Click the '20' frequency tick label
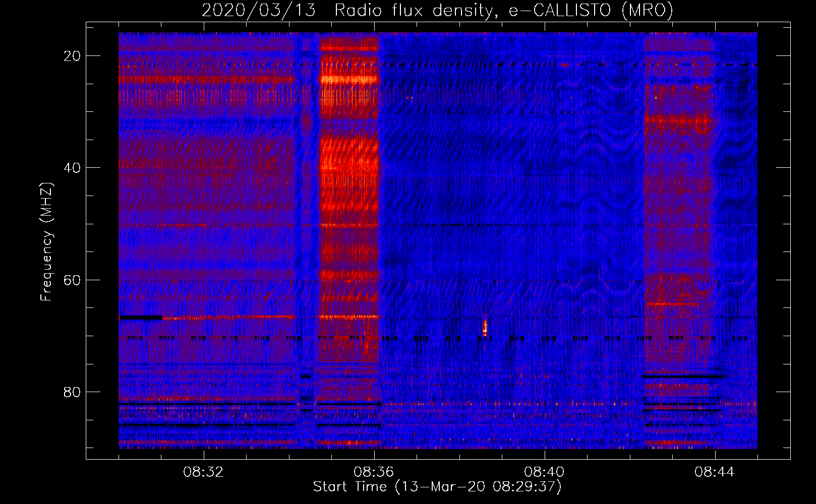Screen dimensions: 816x504 (73, 56)
